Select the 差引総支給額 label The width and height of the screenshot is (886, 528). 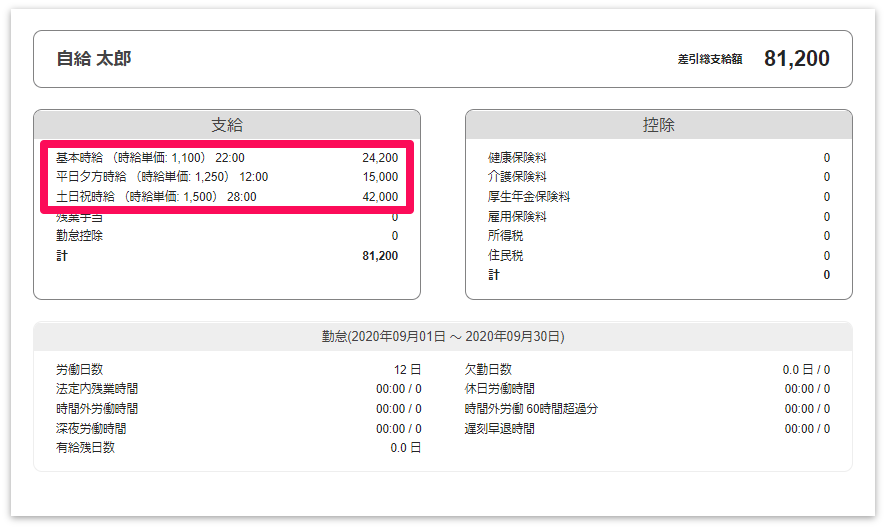tap(709, 60)
